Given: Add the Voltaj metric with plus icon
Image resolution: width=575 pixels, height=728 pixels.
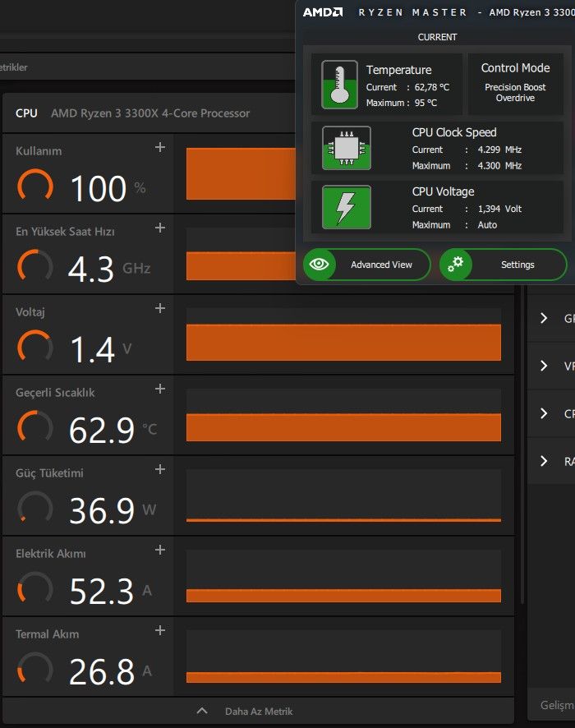Looking at the screenshot, I should pyautogui.click(x=160, y=308).
